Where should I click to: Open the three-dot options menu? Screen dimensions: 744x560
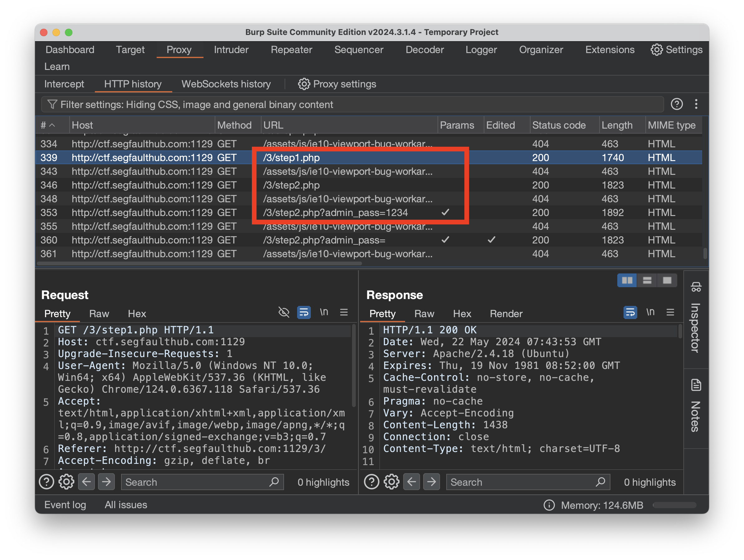[696, 104]
